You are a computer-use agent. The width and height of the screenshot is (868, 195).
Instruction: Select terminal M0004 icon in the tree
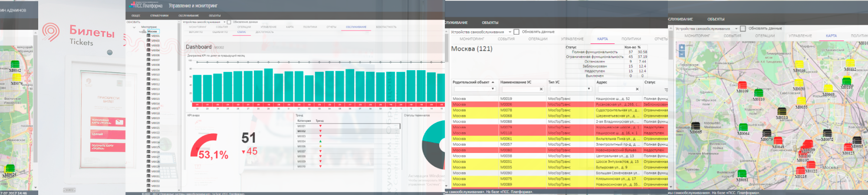coord(148,50)
